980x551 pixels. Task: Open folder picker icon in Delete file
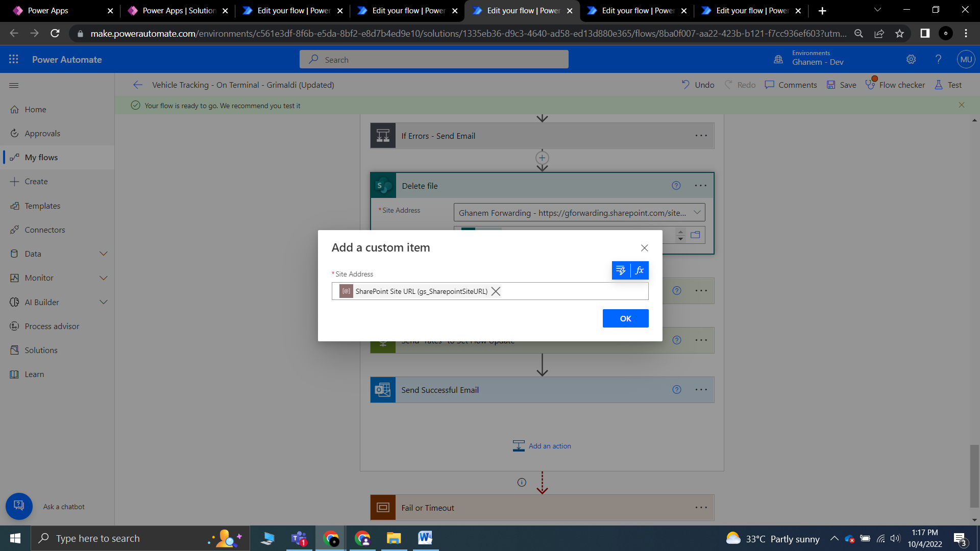coord(695,235)
